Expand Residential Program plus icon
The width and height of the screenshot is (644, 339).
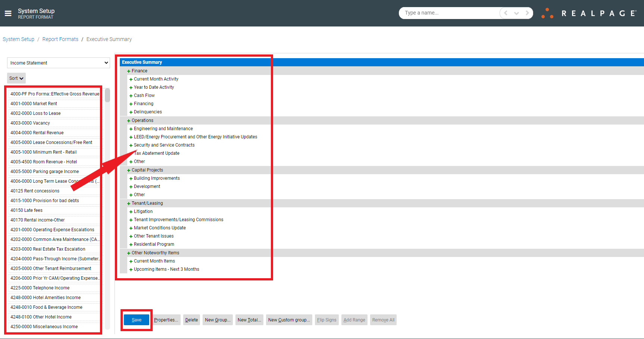click(131, 245)
